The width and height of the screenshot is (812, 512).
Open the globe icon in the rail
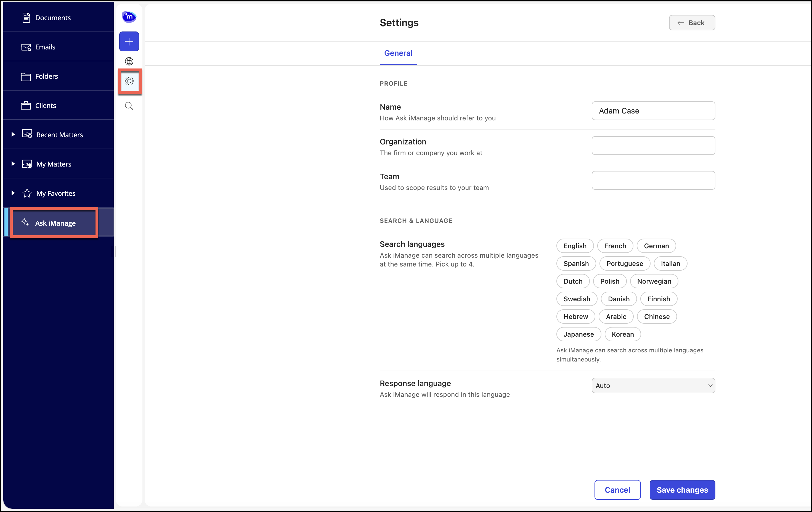pos(129,61)
